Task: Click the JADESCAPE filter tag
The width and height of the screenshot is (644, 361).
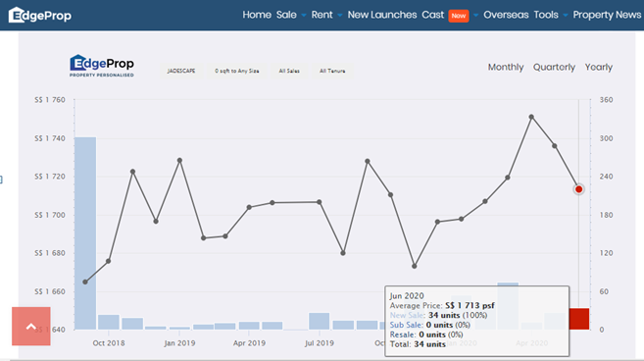Action: (x=181, y=71)
